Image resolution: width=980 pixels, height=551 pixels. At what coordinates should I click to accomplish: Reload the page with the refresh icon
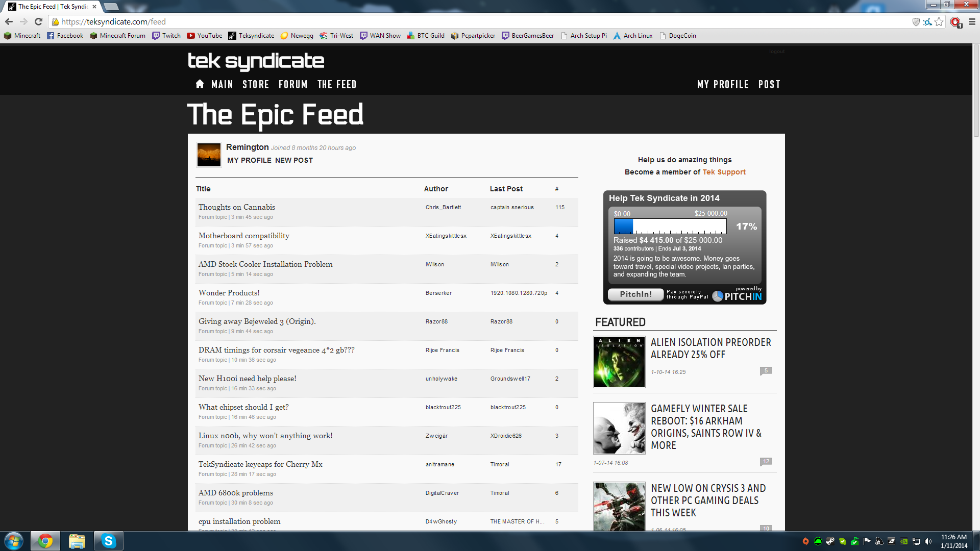[x=38, y=21]
